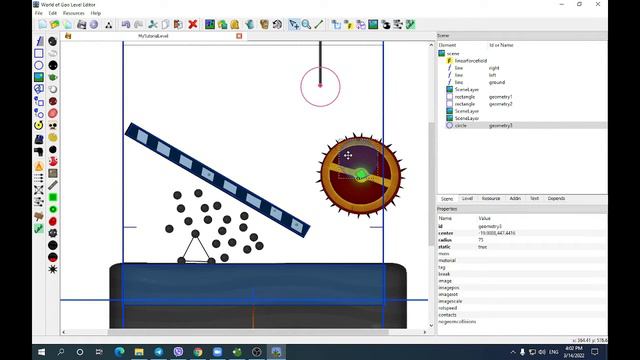Image resolution: width=640 pixels, height=360 pixels.
Task: Click the mass property row
Action: [522, 253]
